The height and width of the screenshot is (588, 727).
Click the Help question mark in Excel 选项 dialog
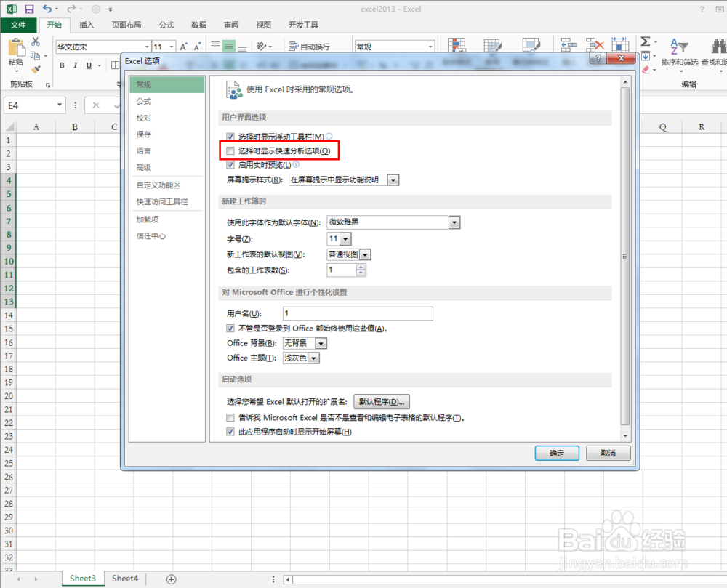(598, 58)
